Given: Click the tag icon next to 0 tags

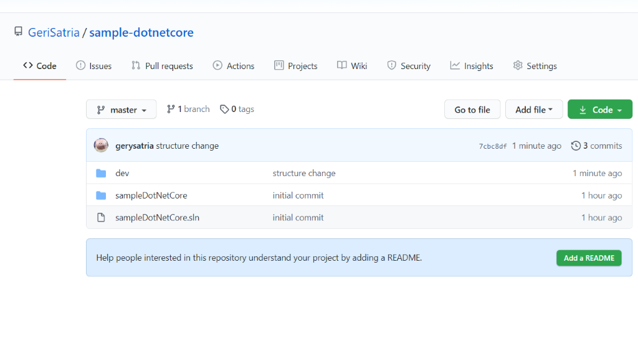Looking at the screenshot, I should pyautogui.click(x=224, y=110).
